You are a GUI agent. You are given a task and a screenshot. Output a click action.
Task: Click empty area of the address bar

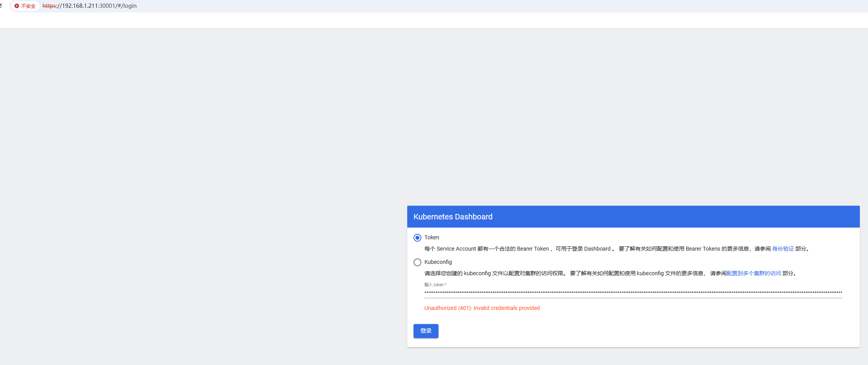click(x=468, y=6)
